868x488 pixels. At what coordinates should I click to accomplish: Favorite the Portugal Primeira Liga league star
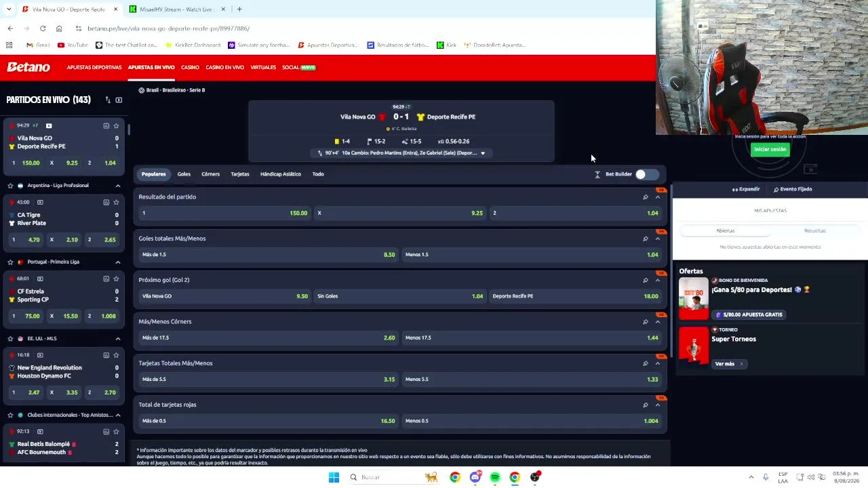tap(10, 262)
